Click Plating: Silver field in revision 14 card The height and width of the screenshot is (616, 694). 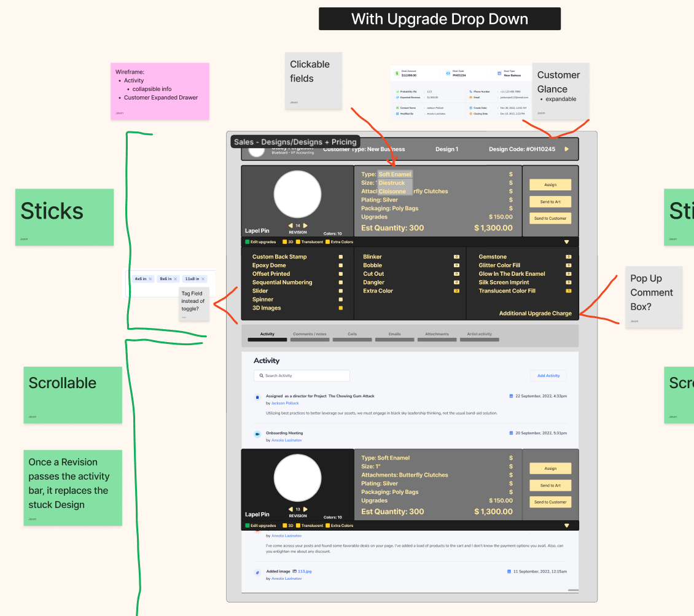[380, 200]
